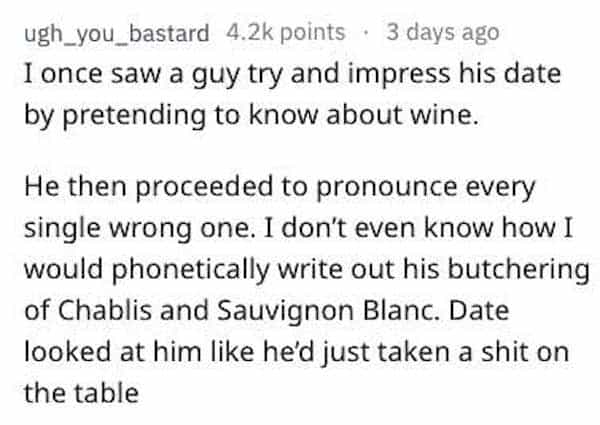
Task: Open the ugh_you_bastard user profile
Action: [114, 31]
